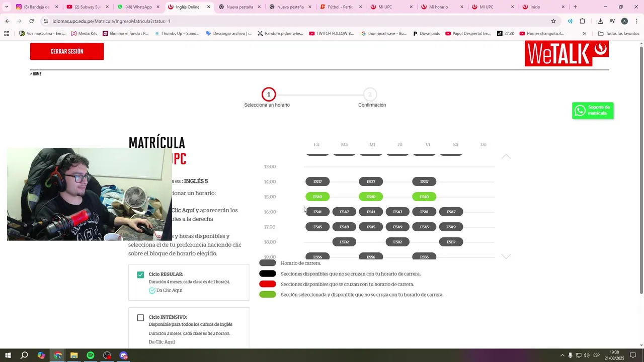The width and height of the screenshot is (644, 362).
Task: Reload the page
Action: pos(31,21)
